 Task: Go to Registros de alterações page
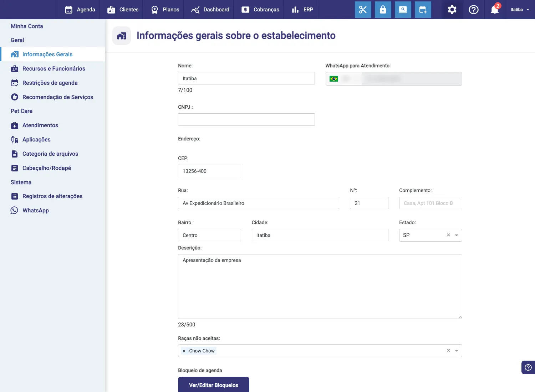tap(52, 196)
